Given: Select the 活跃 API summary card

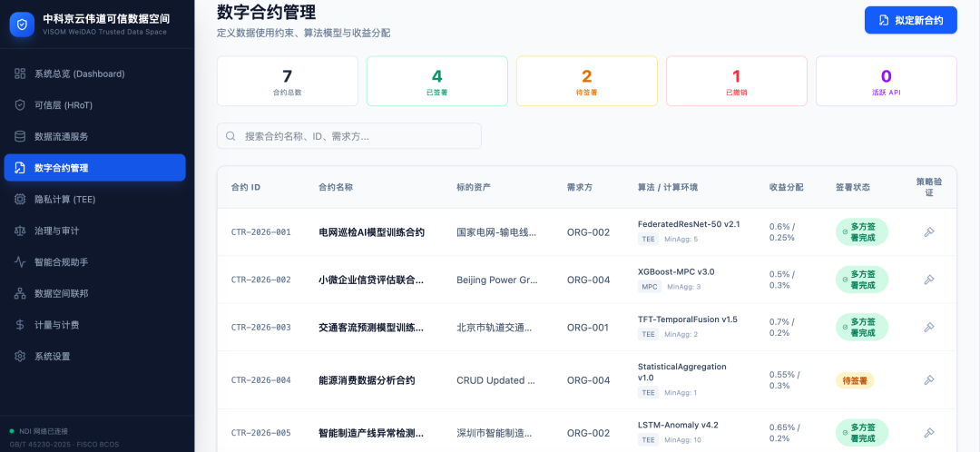Looking at the screenshot, I should 887,82.
